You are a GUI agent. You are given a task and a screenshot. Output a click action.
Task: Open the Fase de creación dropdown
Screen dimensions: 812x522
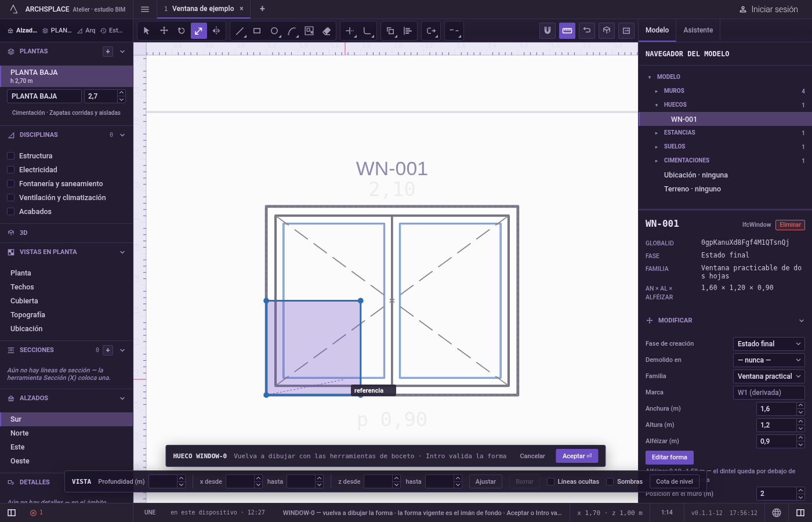tap(769, 344)
